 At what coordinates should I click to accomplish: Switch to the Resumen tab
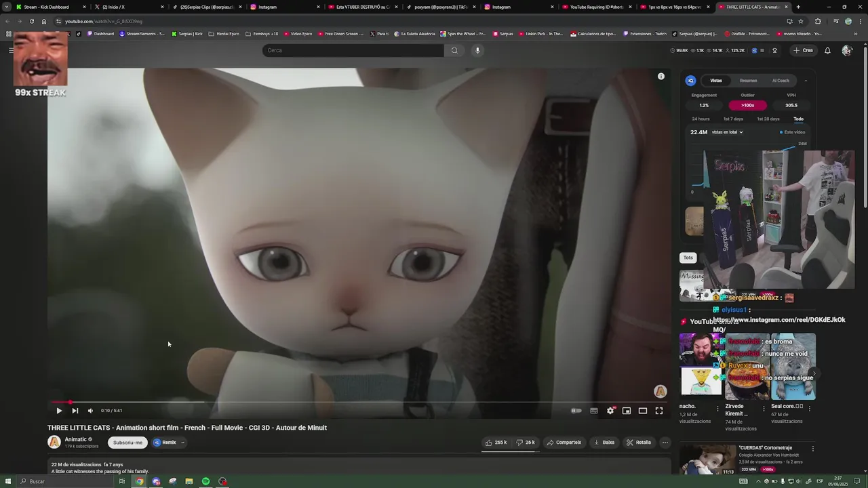pos(749,81)
